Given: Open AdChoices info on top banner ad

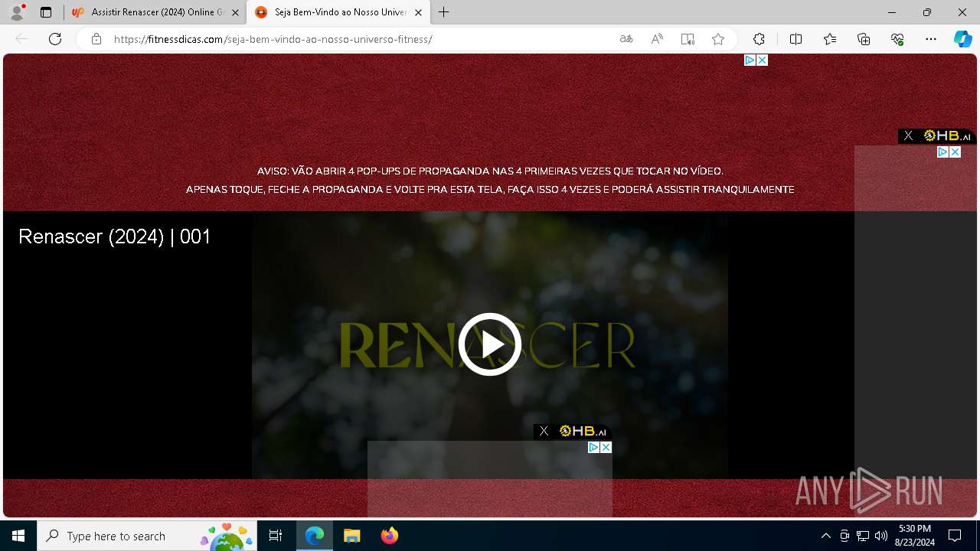Looking at the screenshot, I should point(750,60).
